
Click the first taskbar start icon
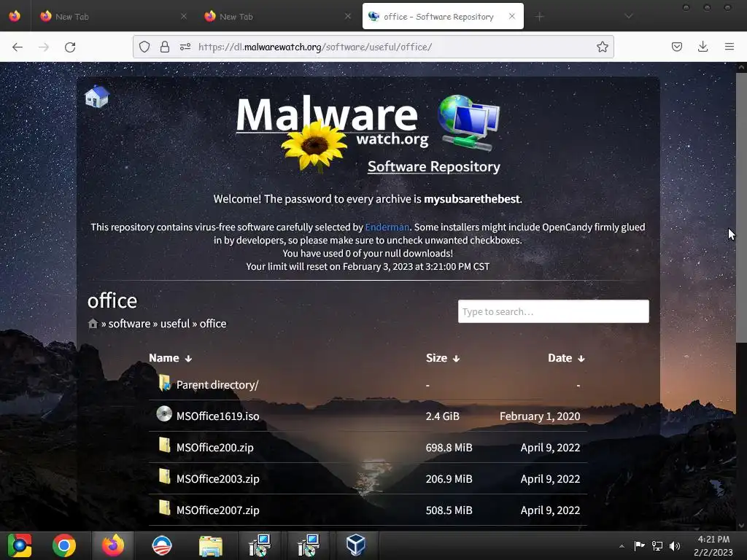(20, 545)
